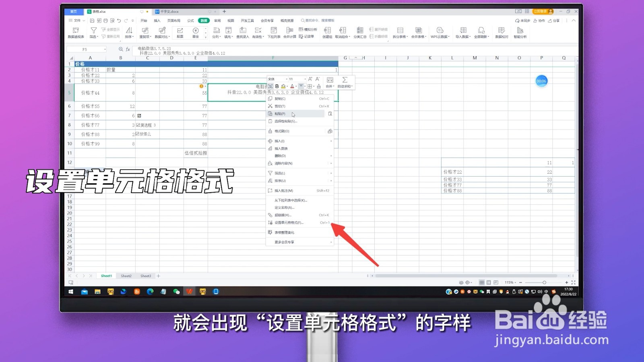Click the zoom slider in the status bar
Screen dimensions: 644x362
(x=544, y=283)
